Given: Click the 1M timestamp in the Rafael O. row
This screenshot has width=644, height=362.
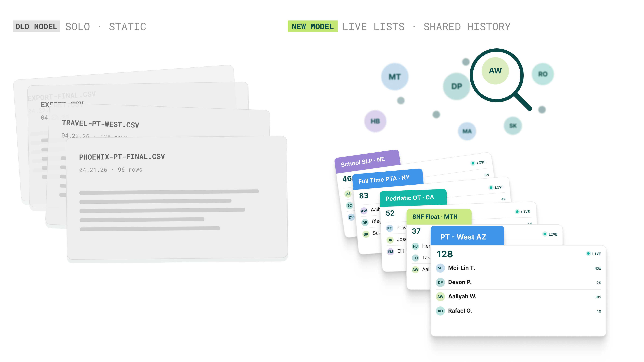Looking at the screenshot, I should point(599,311).
